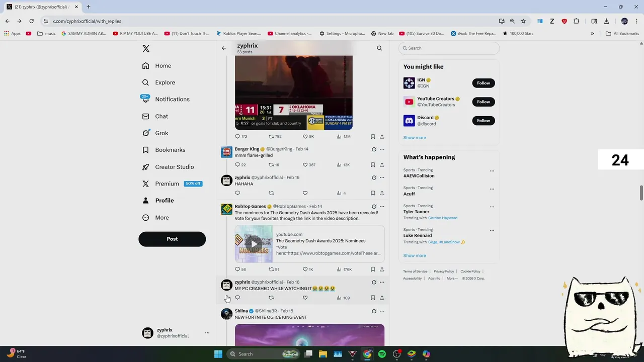This screenshot has width=644, height=362.
Task: Bookmark the Burger King flame-grilled post
Action: coord(373,165)
